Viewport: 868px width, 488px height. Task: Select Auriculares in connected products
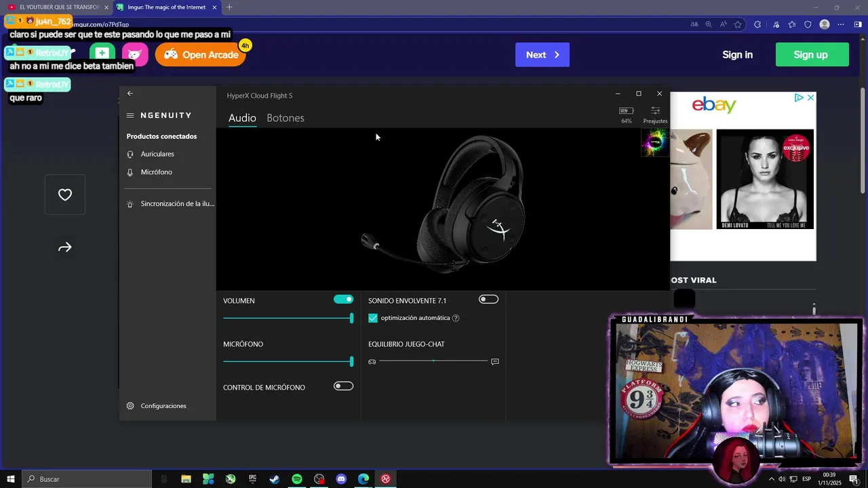pos(157,154)
